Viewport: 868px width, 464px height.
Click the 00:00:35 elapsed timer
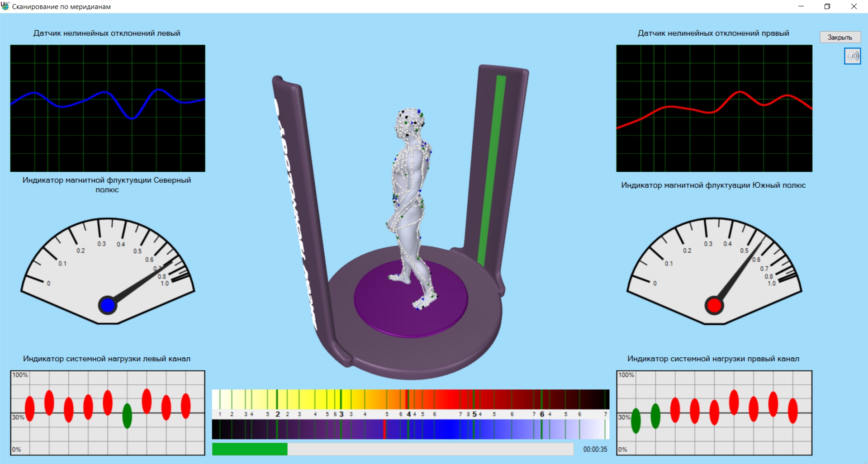click(595, 449)
